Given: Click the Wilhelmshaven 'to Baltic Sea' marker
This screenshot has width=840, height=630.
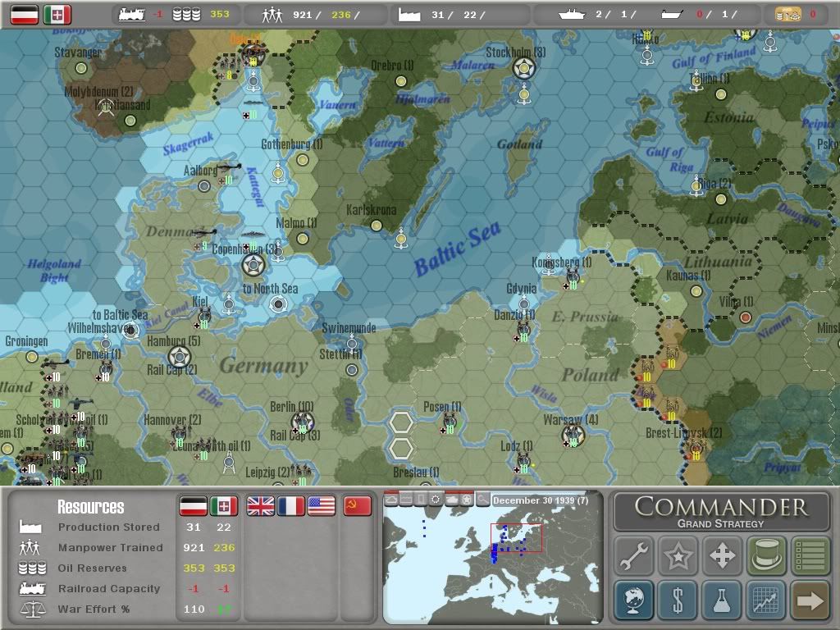Looking at the screenshot, I should [130, 331].
